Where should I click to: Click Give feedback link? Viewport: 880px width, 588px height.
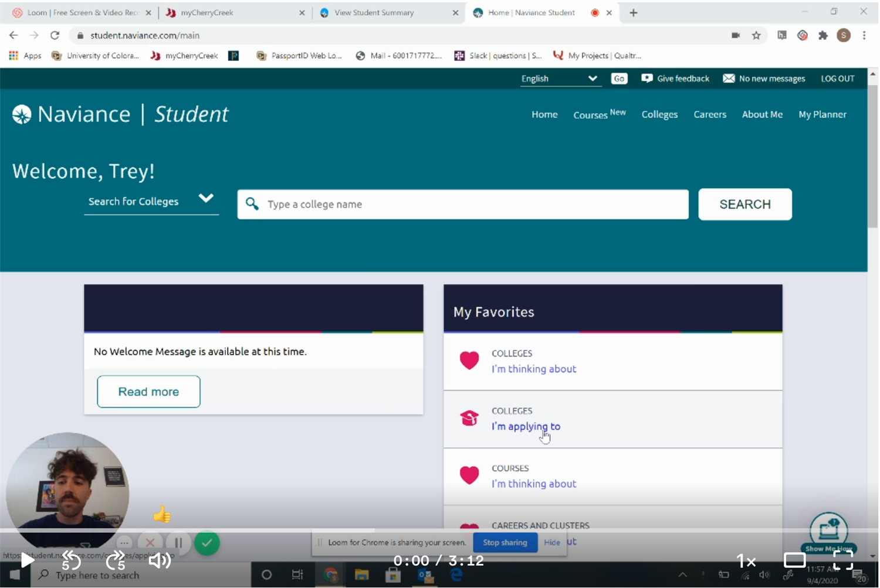pyautogui.click(x=675, y=79)
